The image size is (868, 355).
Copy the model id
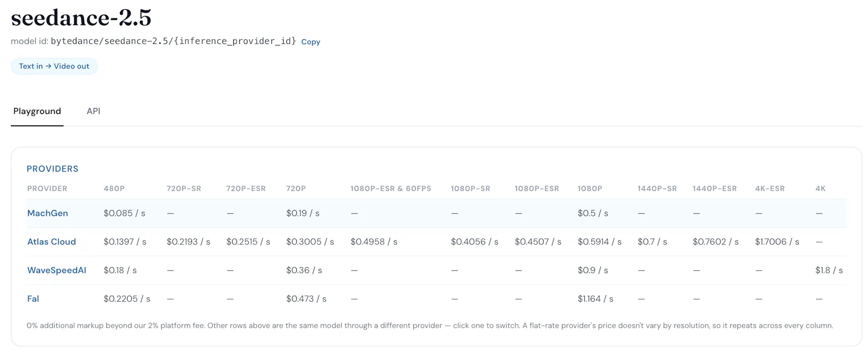coord(310,42)
